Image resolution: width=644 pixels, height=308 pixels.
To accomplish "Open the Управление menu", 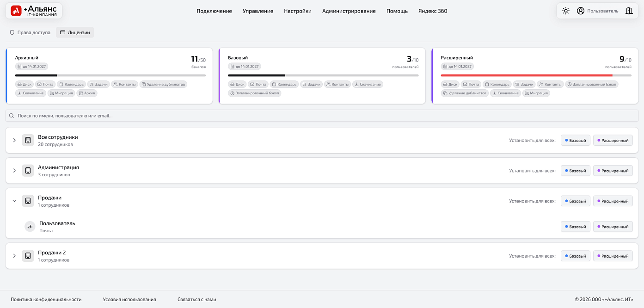I will click(258, 11).
